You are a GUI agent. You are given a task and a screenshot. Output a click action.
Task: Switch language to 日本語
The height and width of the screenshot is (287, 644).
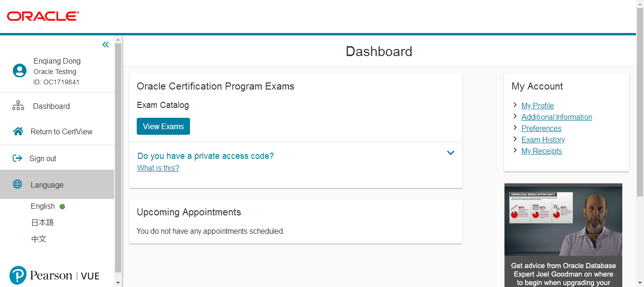click(x=42, y=222)
